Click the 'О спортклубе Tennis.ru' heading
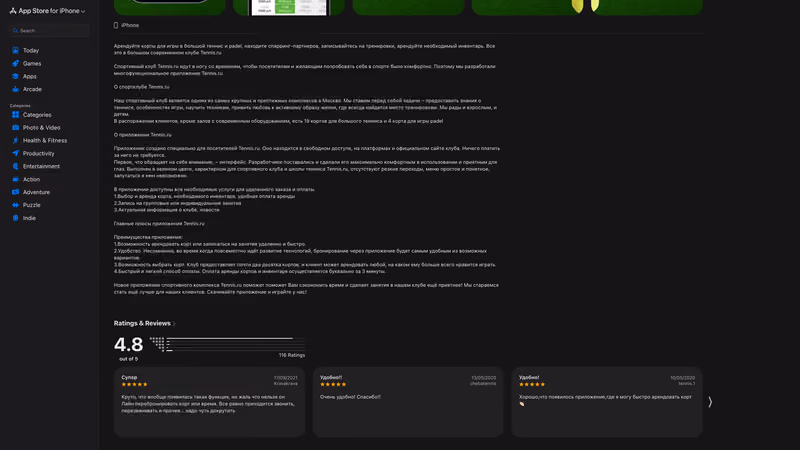 (141, 87)
